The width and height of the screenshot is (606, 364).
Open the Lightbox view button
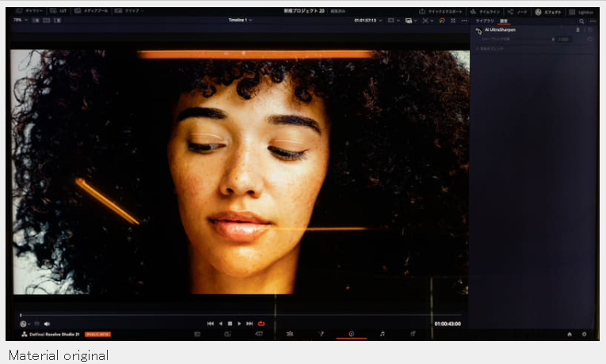click(x=581, y=13)
